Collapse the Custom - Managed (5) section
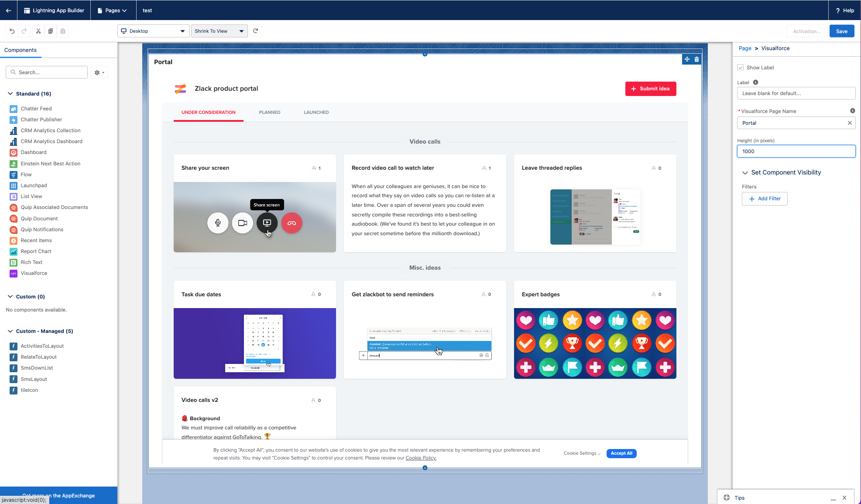The height and width of the screenshot is (504, 861). pos(10,331)
